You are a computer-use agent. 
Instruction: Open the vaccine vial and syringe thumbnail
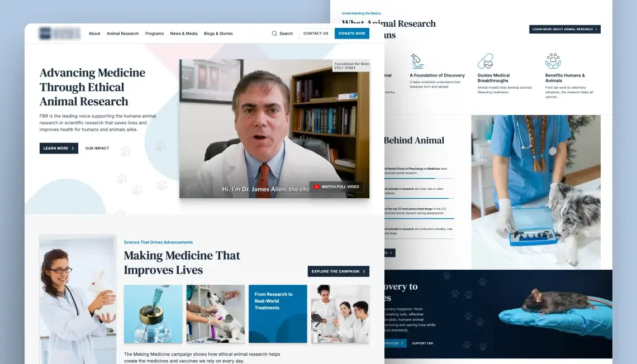coord(153,314)
